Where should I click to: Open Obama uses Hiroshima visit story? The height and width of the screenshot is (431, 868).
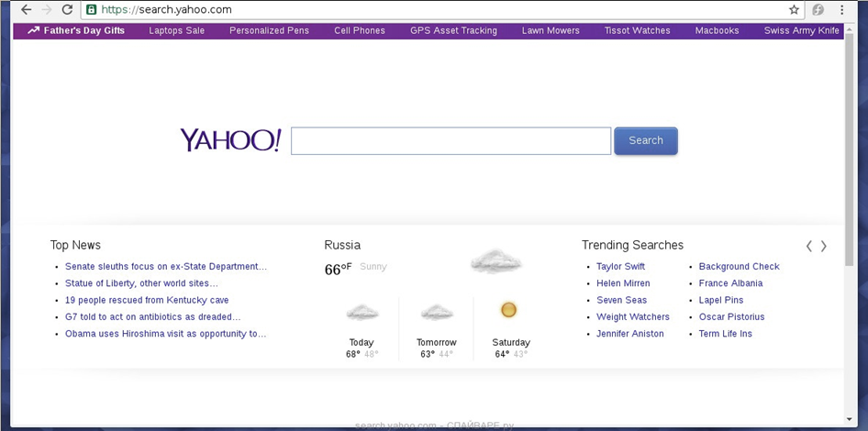(x=165, y=334)
